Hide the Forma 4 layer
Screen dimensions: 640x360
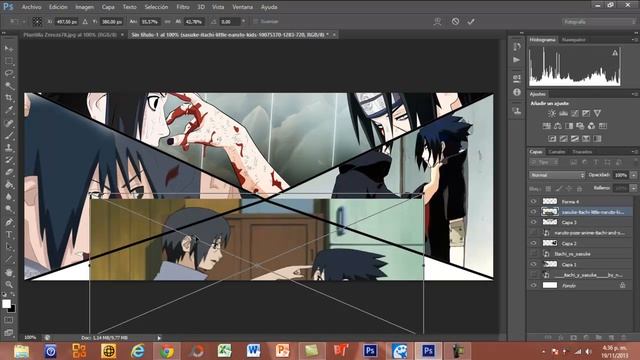point(533,201)
